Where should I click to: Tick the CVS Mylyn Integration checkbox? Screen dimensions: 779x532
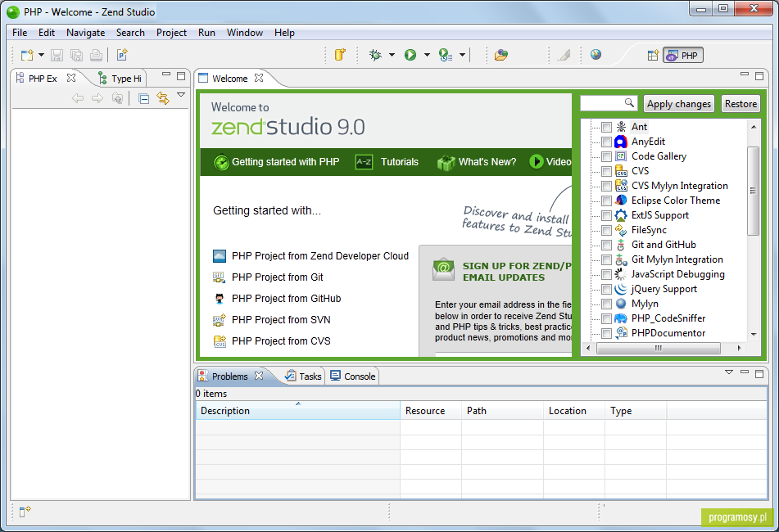coord(606,186)
